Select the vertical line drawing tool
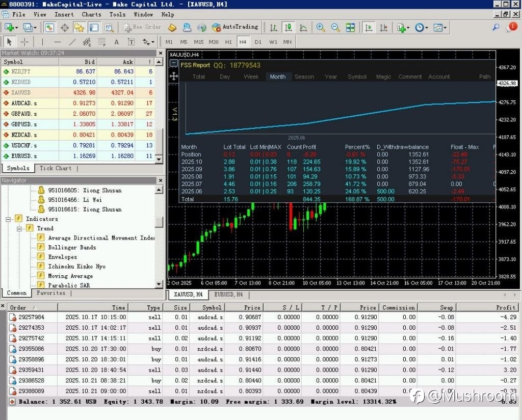The image size is (522, 420). pos(42,42)
